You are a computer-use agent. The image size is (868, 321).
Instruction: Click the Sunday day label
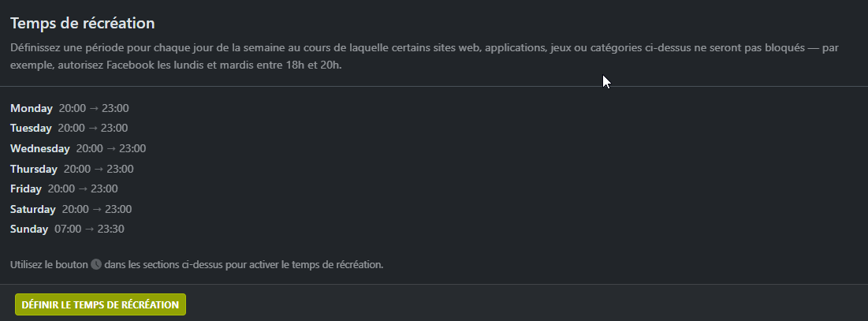(x=29, y=229)
